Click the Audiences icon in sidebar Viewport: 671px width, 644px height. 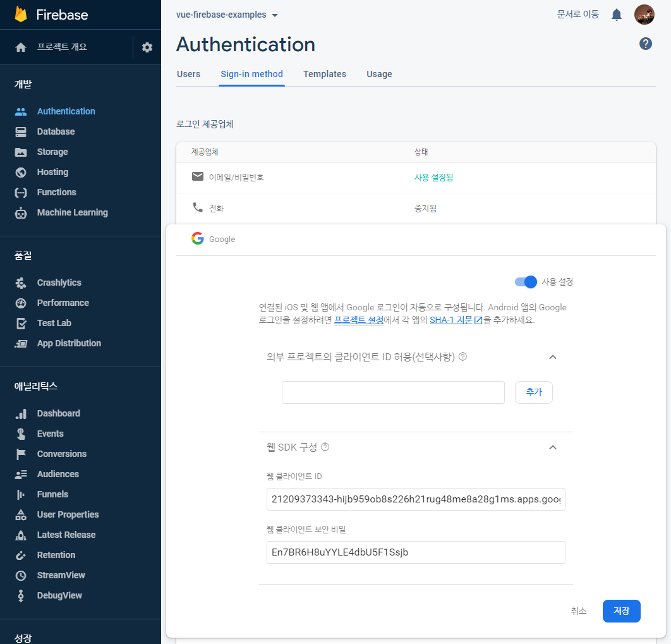[21, 474]
